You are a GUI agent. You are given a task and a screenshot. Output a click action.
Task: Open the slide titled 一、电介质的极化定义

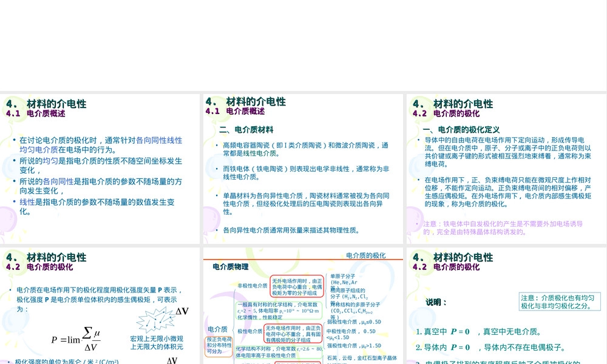coord(507,169)
